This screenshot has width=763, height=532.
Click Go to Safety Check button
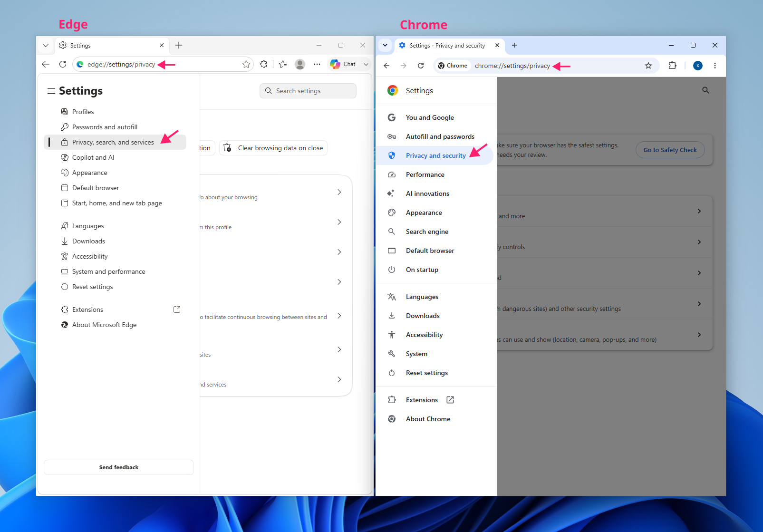click(x=670, y=150)
